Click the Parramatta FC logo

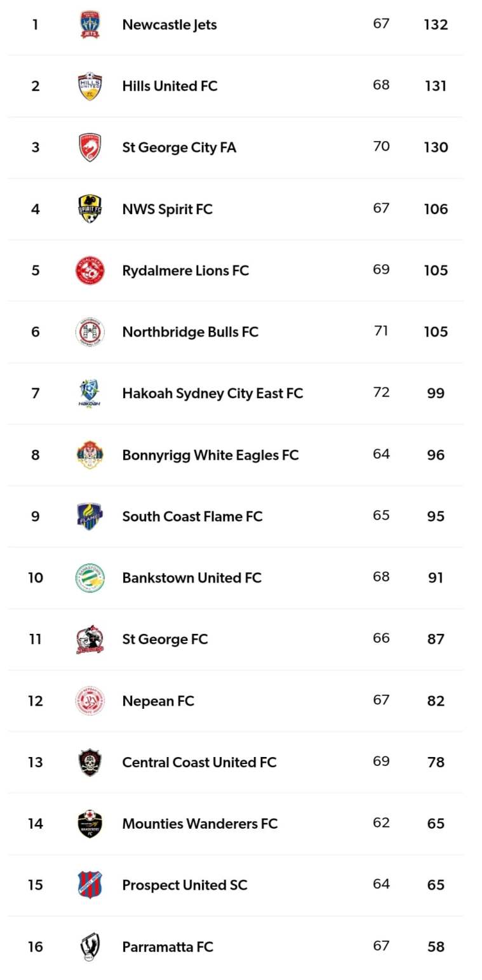pos(90,946)
